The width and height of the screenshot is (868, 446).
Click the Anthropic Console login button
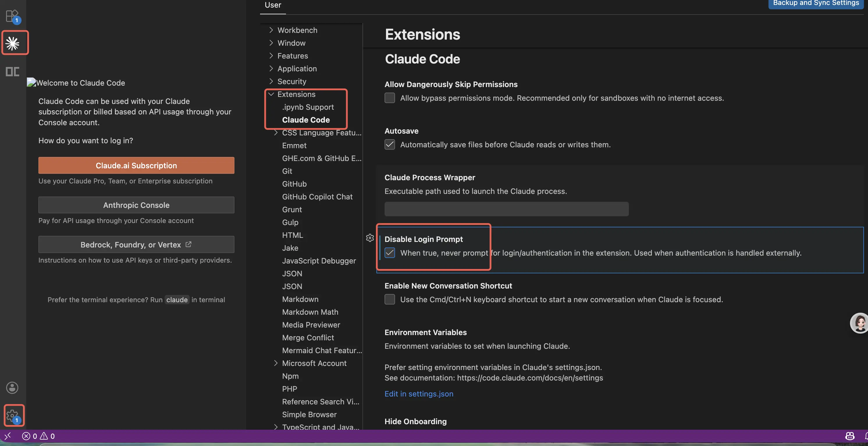136,205
